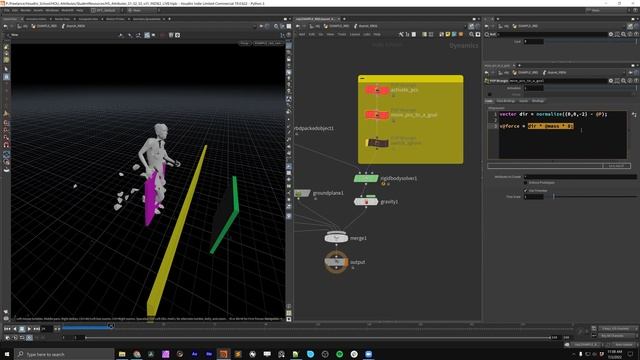Screen dimensions: 640x360
Task: Jump to first frame button
Action: pyautogui.click(x=7, y=329)
